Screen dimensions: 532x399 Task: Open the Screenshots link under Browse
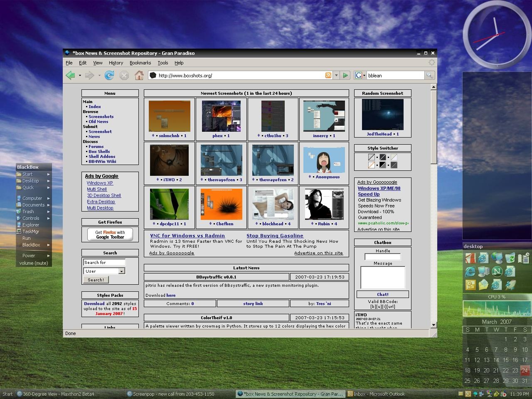[x=101, y=116]
